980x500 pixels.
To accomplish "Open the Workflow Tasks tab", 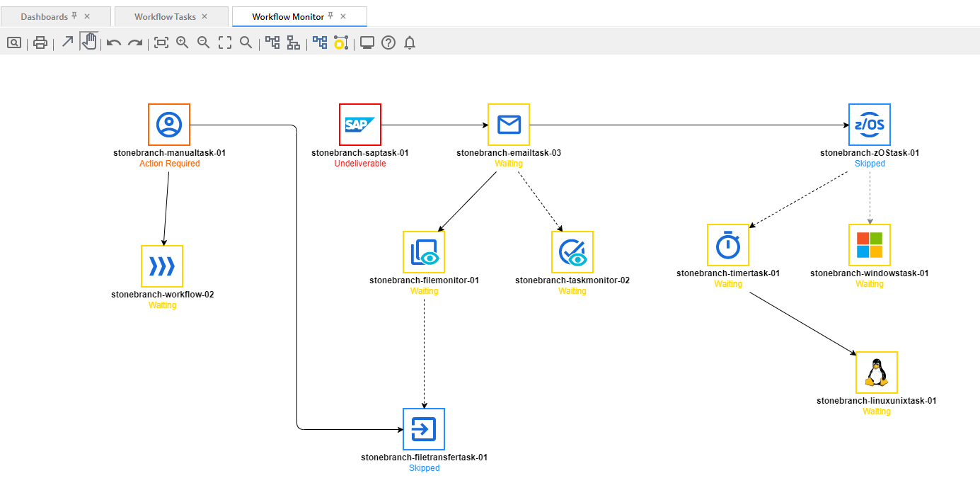I will [x=165, y=16].
